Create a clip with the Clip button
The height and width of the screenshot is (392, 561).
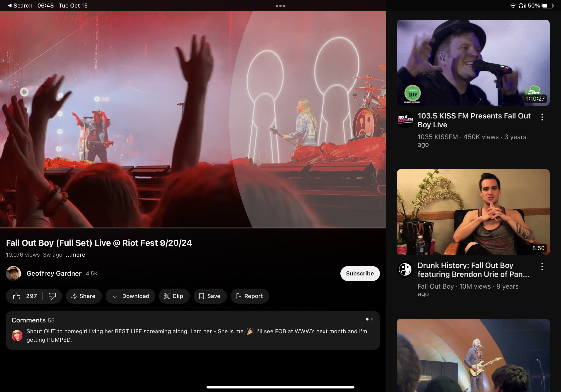[174, 296]
